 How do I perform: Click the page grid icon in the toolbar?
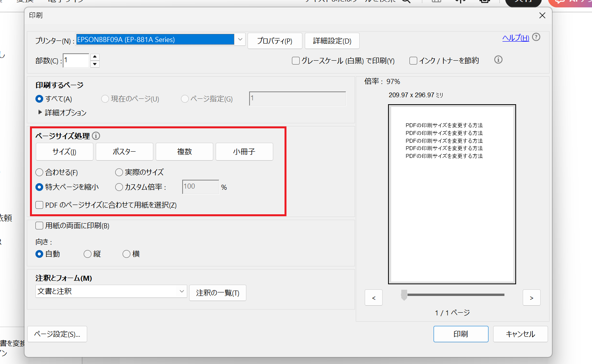[x=436, y=2]
